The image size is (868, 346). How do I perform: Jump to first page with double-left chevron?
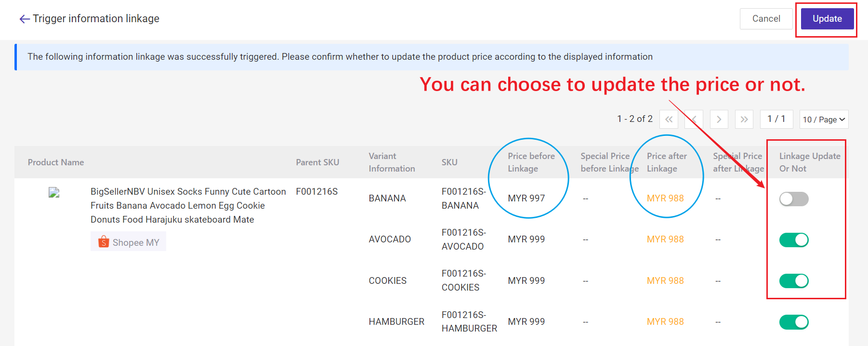tap(669, 119)
